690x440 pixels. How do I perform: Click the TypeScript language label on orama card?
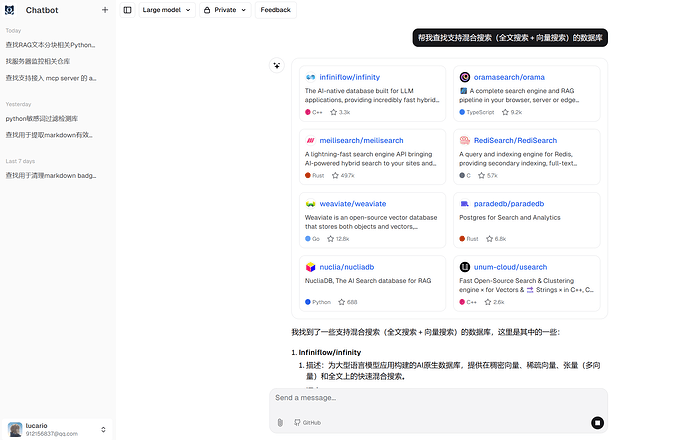480,112
